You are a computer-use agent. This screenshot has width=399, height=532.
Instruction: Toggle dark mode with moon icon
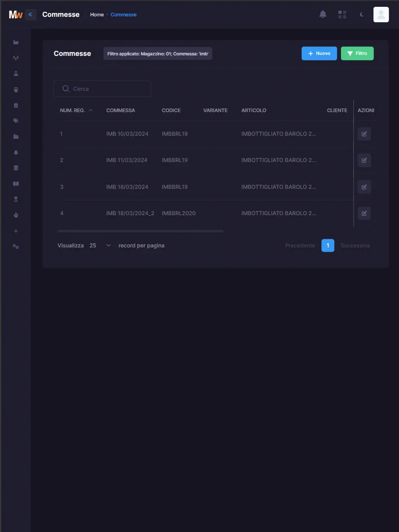(362, 14)
